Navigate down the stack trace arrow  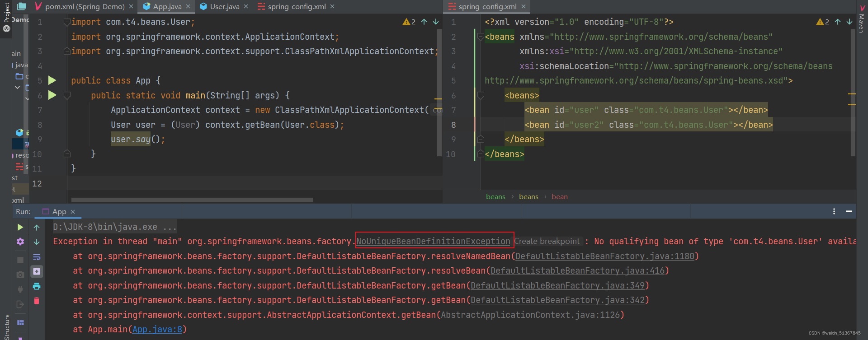(x=37, y=242)
